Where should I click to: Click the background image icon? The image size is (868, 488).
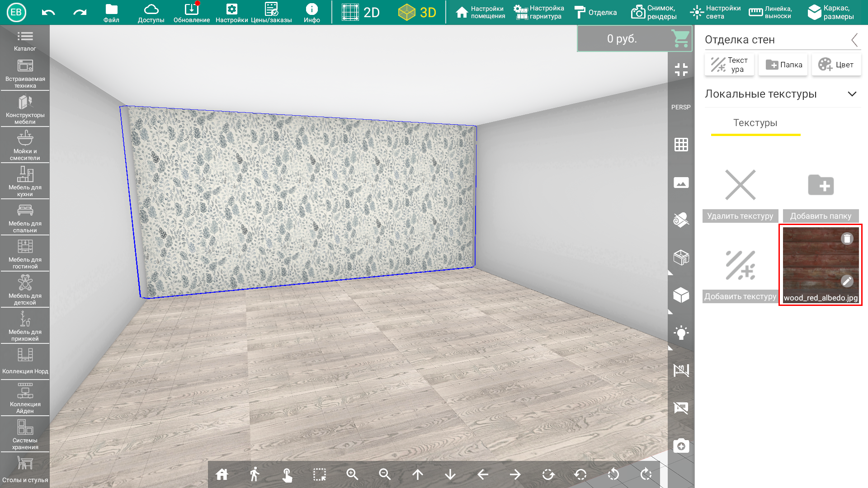(681, 183)
